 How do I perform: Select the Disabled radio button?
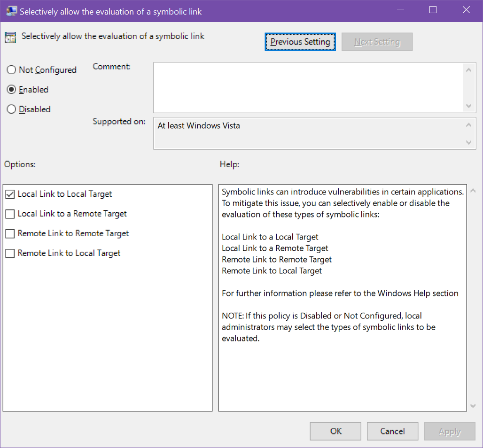(11, 109)
